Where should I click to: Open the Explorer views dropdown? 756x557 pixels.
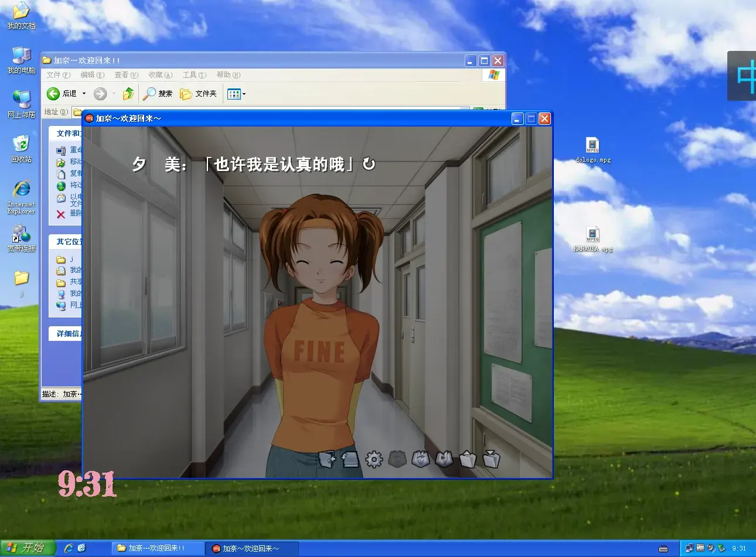coord(236,94)
